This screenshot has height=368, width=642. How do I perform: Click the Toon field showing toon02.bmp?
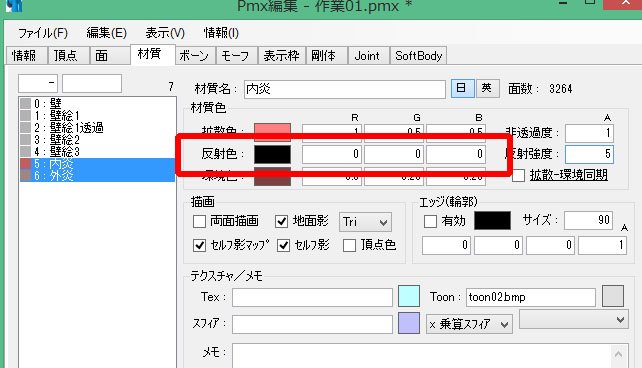tap(531, 298)
